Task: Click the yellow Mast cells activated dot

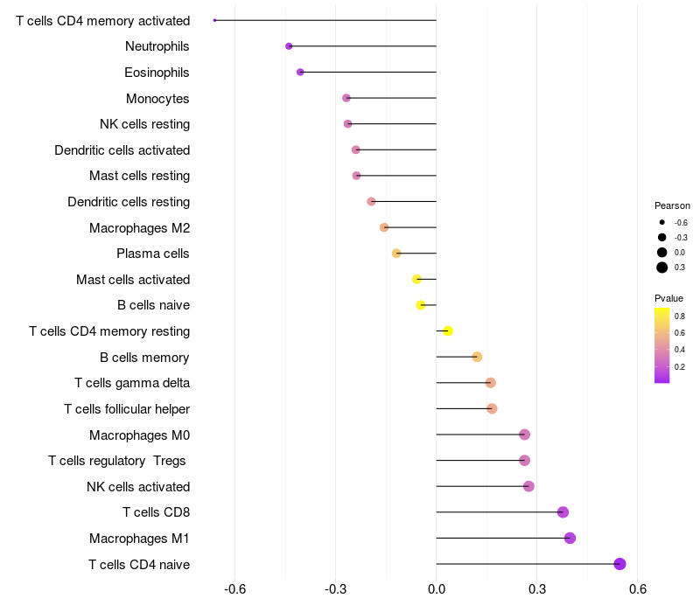Action: (416, 279)
